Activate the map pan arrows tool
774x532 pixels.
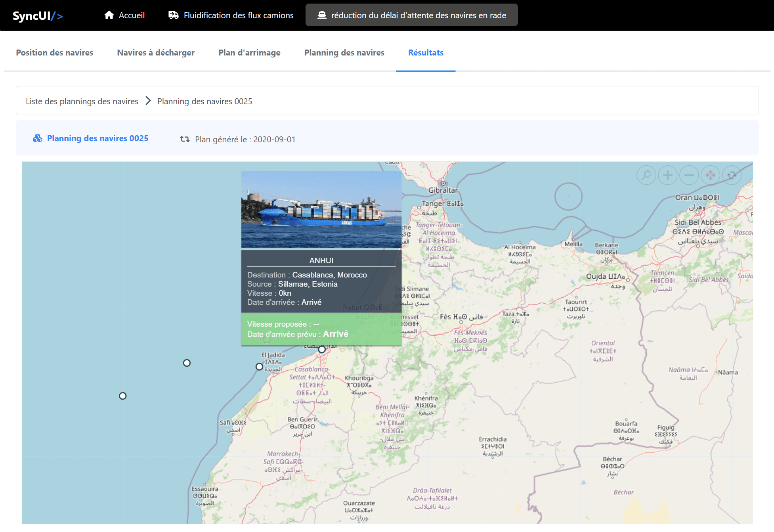pyautogui.click(x=711, y=175)
